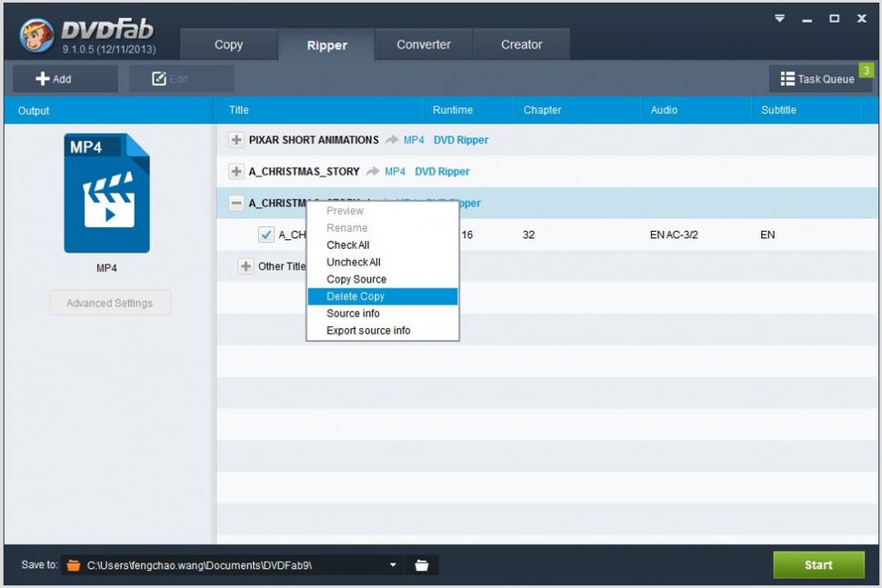Expand PIXAR SHORT ANIMATIONS source
The image size is (882, 588).
pyautogui.click(x=236, y=139)
